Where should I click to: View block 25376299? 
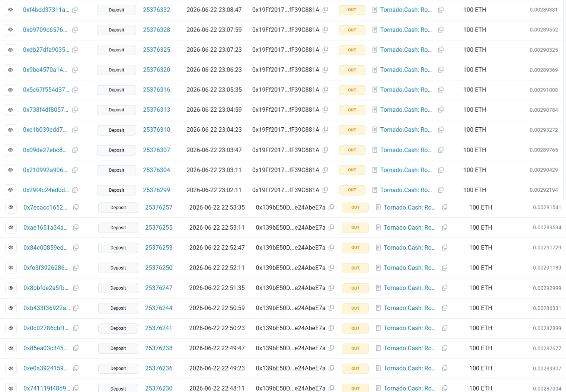(156, 190)
